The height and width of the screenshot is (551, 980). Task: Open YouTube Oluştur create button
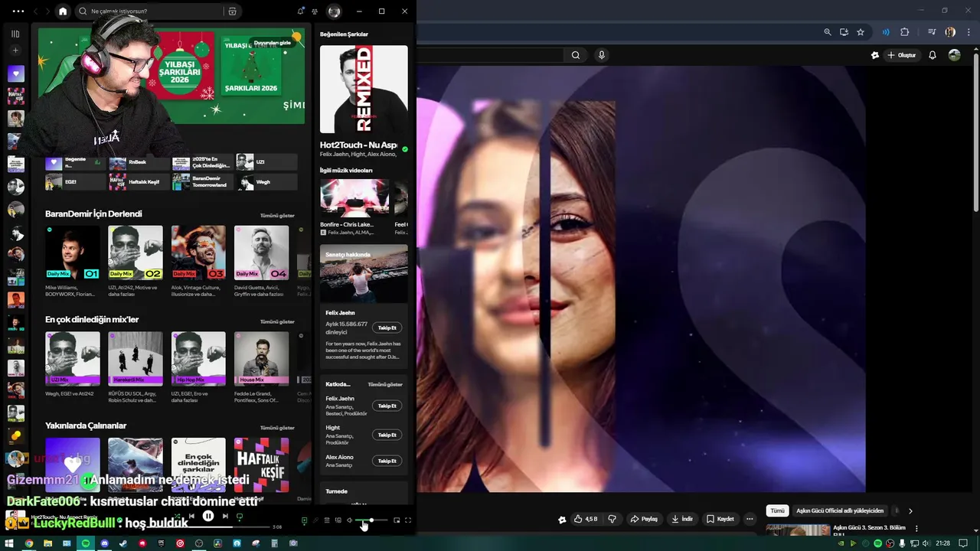click(x=901, y=55)
